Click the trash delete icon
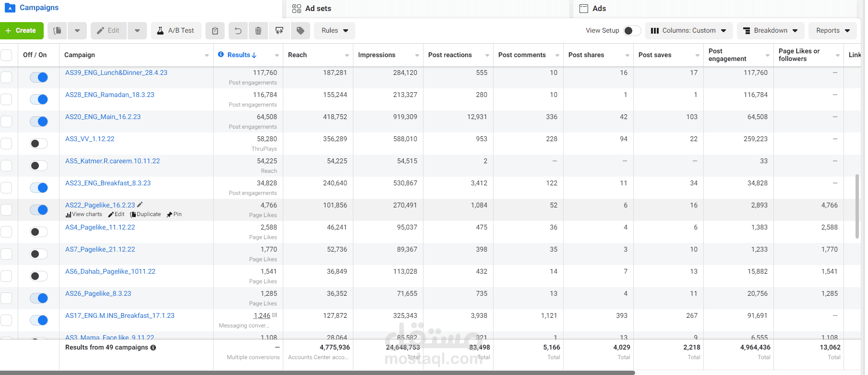 pyautogui.click(x=258, y=31)
